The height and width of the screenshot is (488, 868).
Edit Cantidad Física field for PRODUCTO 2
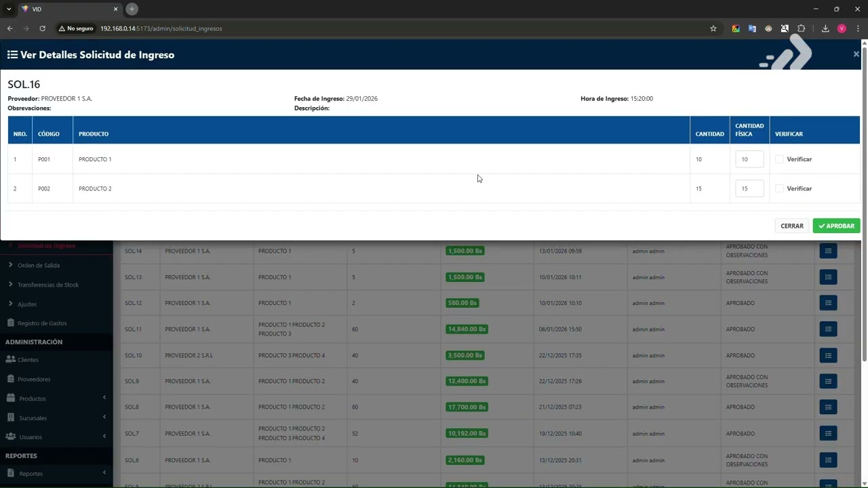point(749,188)
